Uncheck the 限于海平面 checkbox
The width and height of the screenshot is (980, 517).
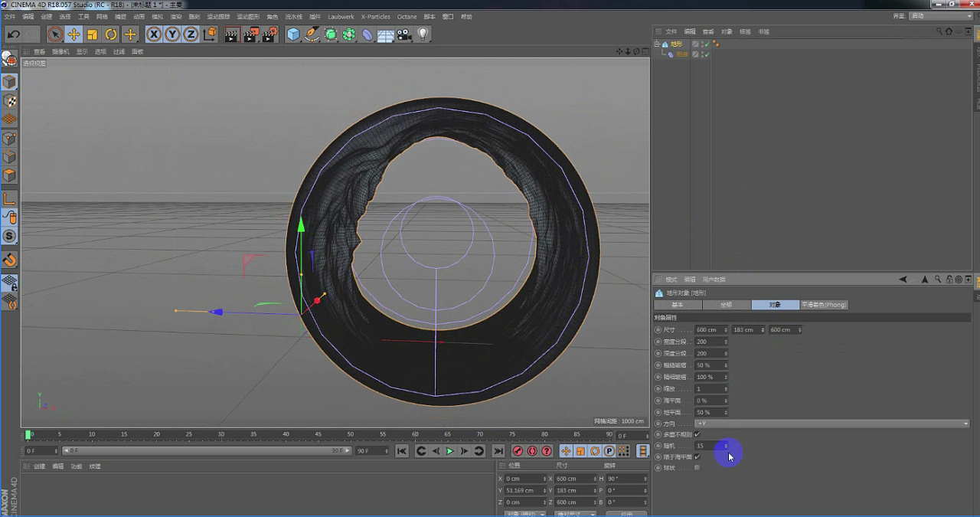click(697, 456)
